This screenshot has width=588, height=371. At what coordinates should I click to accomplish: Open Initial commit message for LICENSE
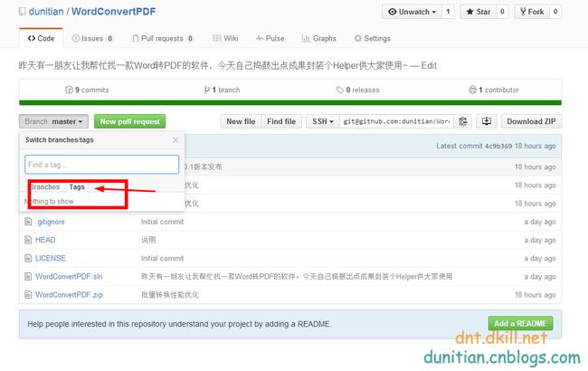coord(162,258)
